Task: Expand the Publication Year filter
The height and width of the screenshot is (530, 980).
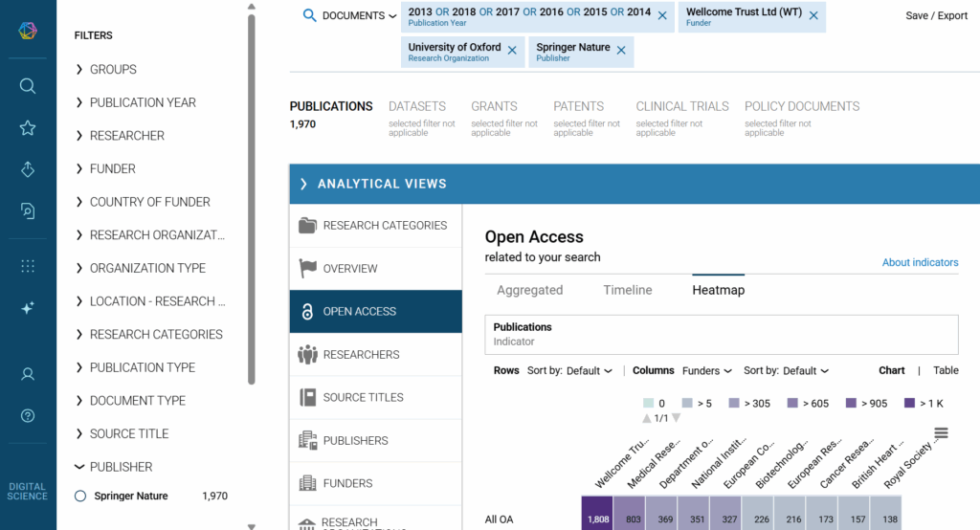Action: pos(142,102)
